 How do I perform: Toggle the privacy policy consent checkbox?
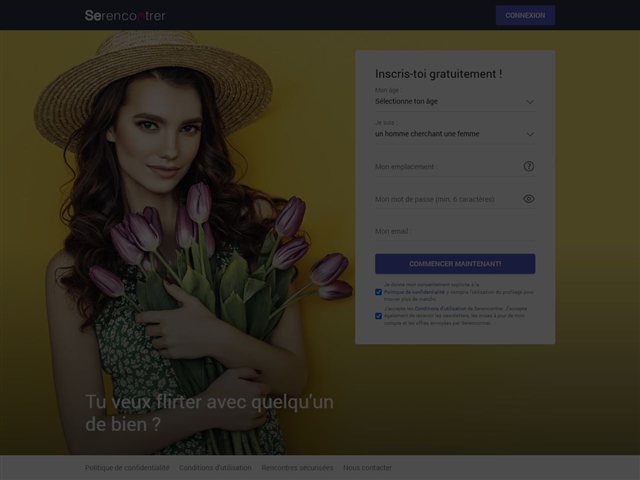click(x=378, y=292)
